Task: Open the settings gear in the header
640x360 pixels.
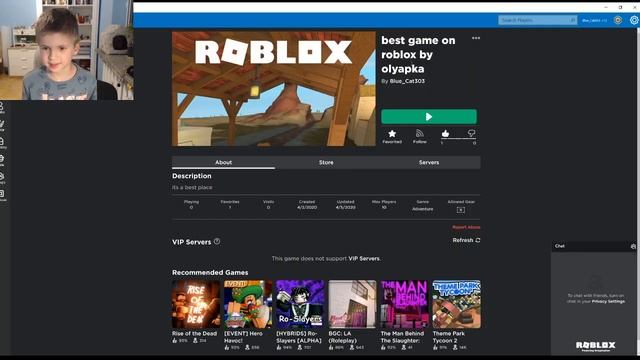Action: (634, 20)
